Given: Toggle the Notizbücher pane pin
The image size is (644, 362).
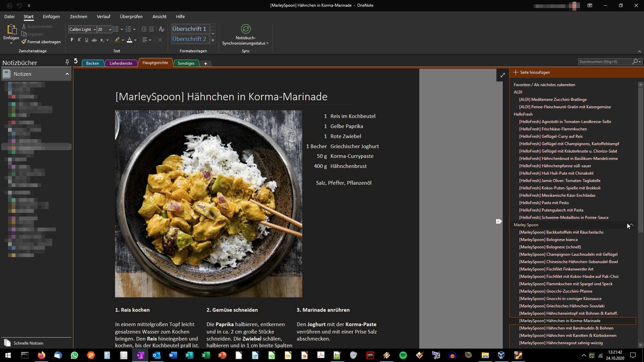Looking at the screenshot, I should (67, 62).
